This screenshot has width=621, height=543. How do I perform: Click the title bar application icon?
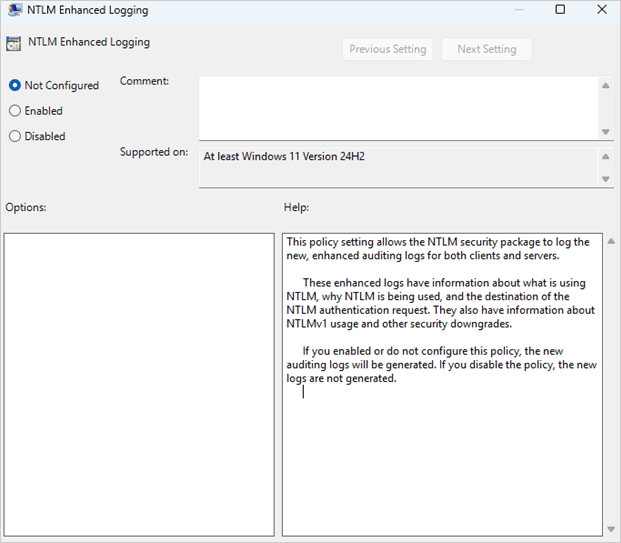(15, 10)
